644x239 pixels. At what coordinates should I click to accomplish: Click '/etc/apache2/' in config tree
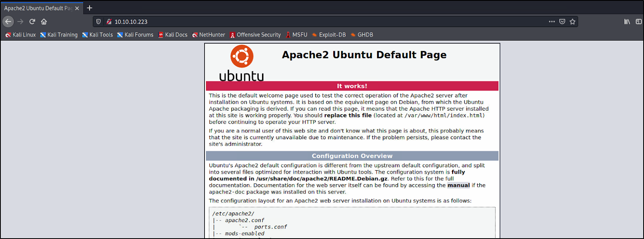pos(233,214)
